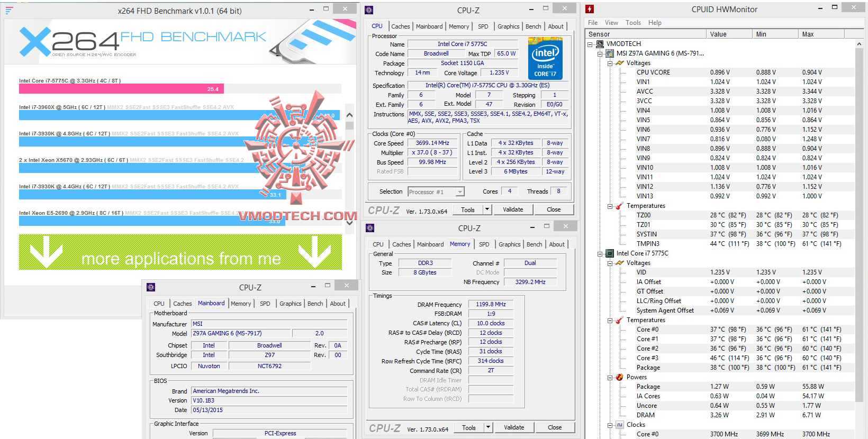Click the CPUID HWMonitor title bar icon
Image resolution: width=868 pixels, height=439 pixels.
[x=590, y=9]
